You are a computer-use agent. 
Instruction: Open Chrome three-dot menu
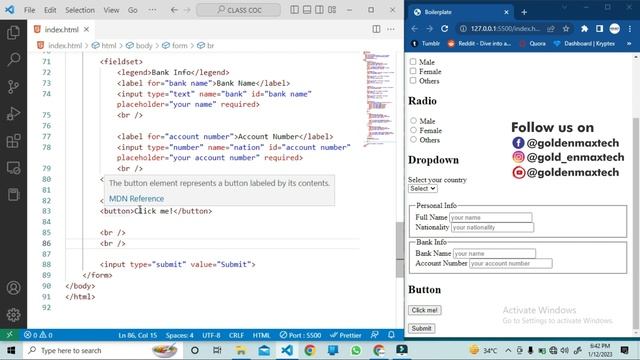[630, 29]
